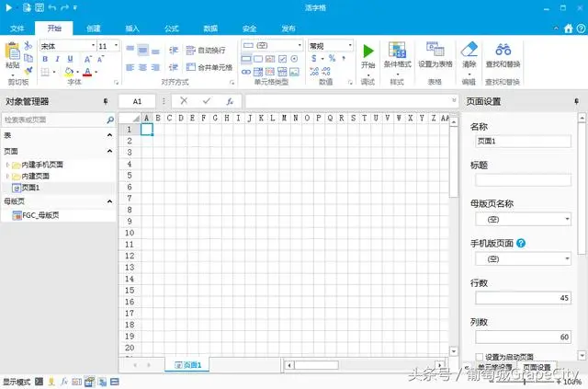Viewport: 588px width, 389px height.
Task: Apply the fill color bucket
Action: pyautogui.click(x=69, y=72)
